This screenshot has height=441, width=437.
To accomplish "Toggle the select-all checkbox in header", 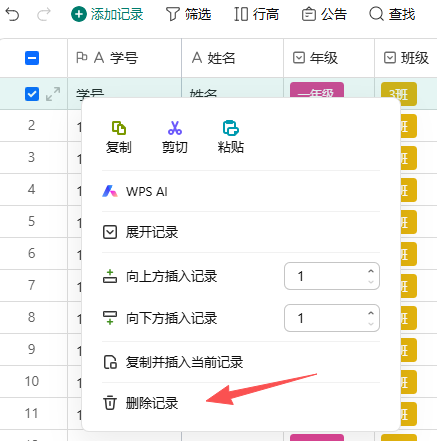I will coord(32,58).
